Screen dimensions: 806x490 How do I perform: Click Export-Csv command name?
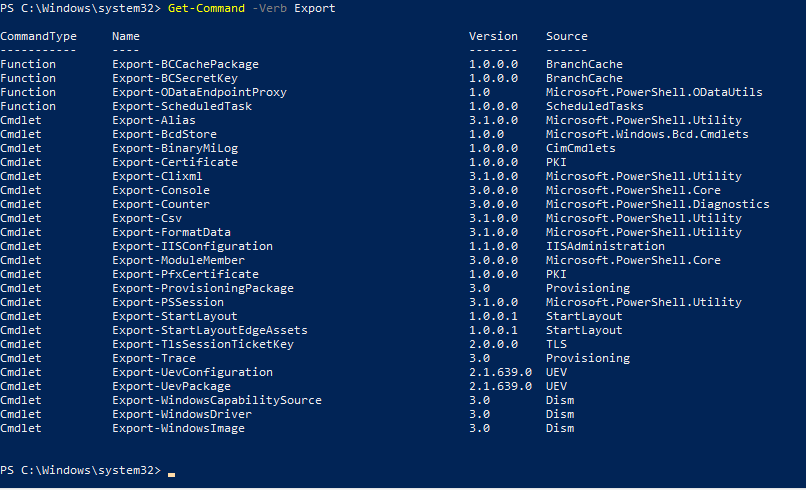tap(147, 218)
